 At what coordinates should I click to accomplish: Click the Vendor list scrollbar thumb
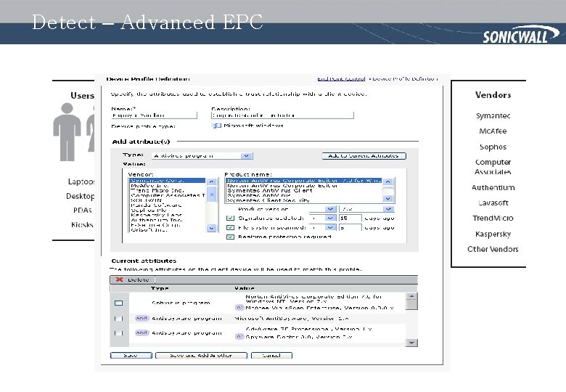coord(212,195)
